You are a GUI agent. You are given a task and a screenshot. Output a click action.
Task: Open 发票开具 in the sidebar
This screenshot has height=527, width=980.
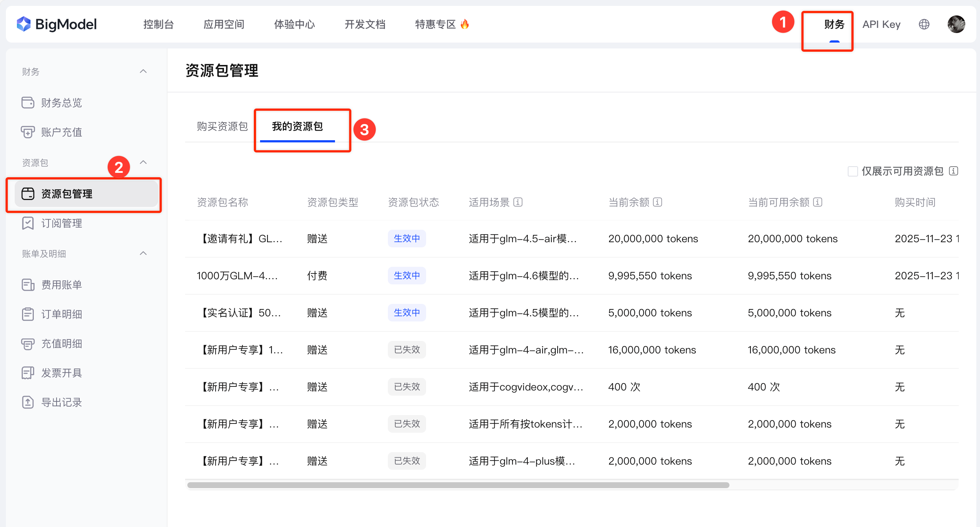pyautogui.click(x=61, y=373)
